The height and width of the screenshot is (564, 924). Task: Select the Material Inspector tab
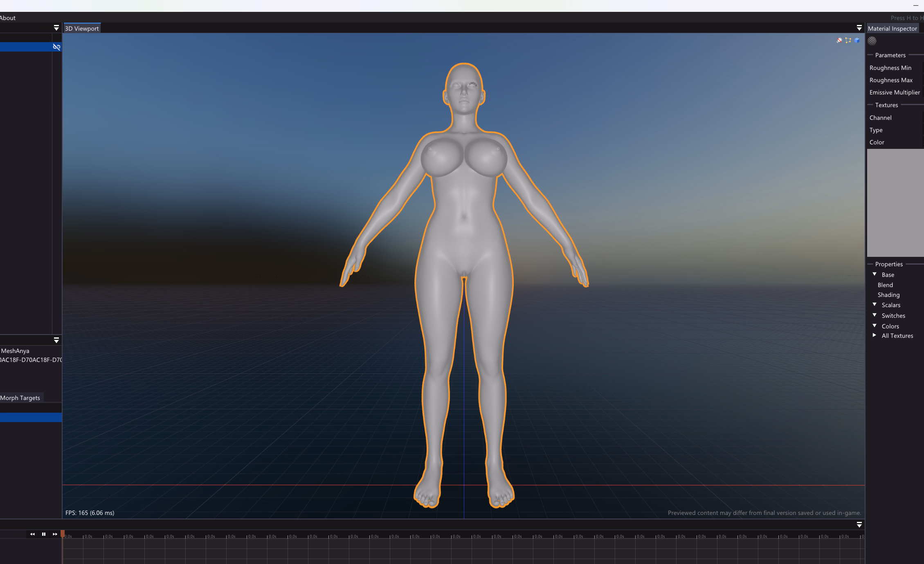(x=892, y=28)
